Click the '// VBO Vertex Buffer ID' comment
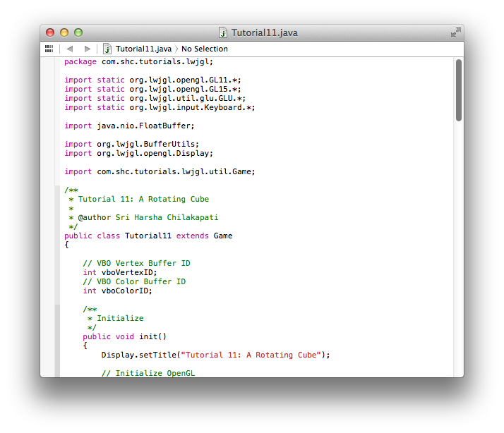Screen dimensions: 504x433 point(137,264)
